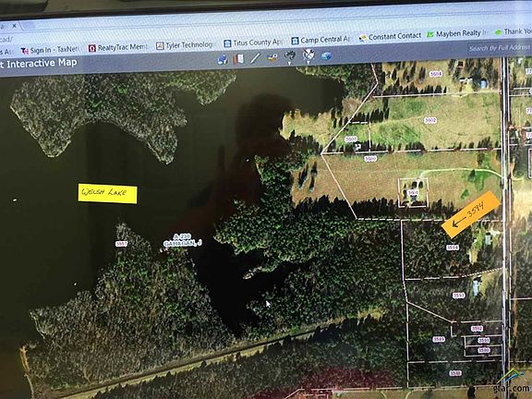Open the RealtyTrac Memb bookmark
This screenshot has height=399, width=532.
click(117, 47)
